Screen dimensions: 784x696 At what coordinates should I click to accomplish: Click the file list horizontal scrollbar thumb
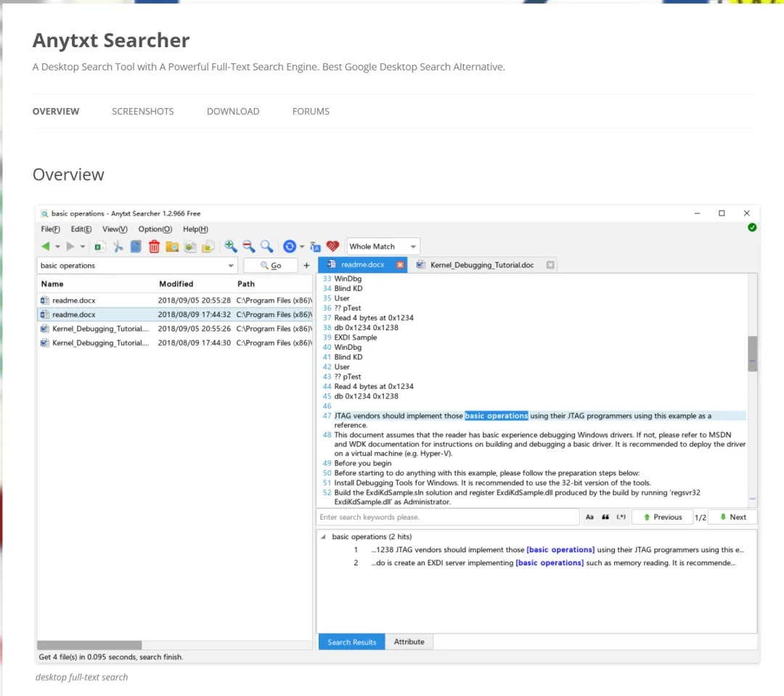pos(89,645)
